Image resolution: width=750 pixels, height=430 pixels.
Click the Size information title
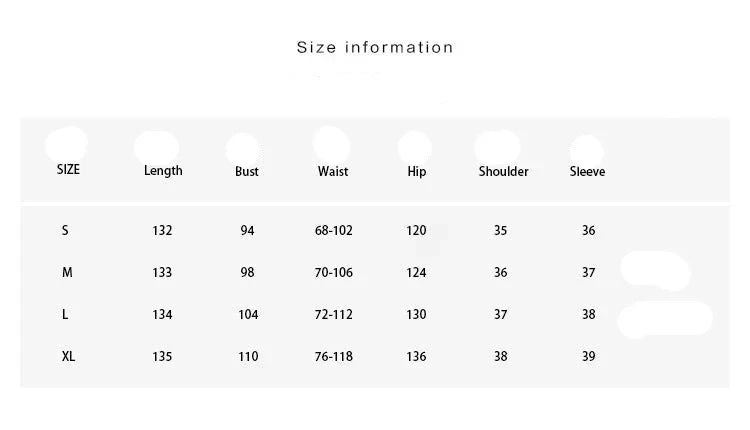[x=375, y=47]
